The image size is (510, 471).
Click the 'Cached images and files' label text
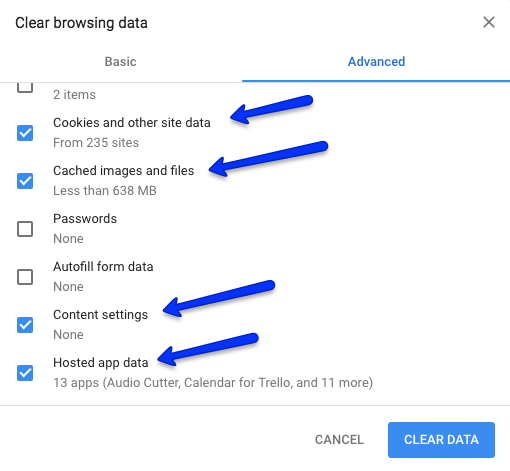(x=124, y=171)
